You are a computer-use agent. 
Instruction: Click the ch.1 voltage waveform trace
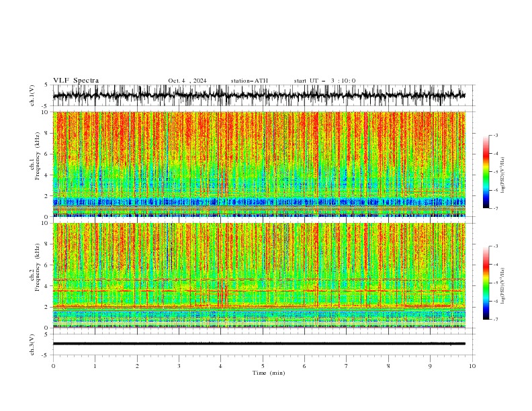point(259,95)
